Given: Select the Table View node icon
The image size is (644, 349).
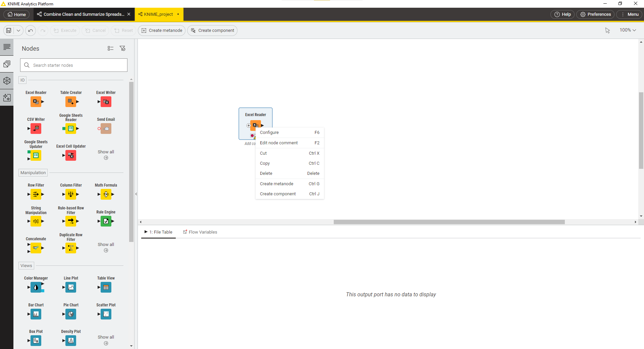Looking at the screenshot, I should click(x=106, y=287).
